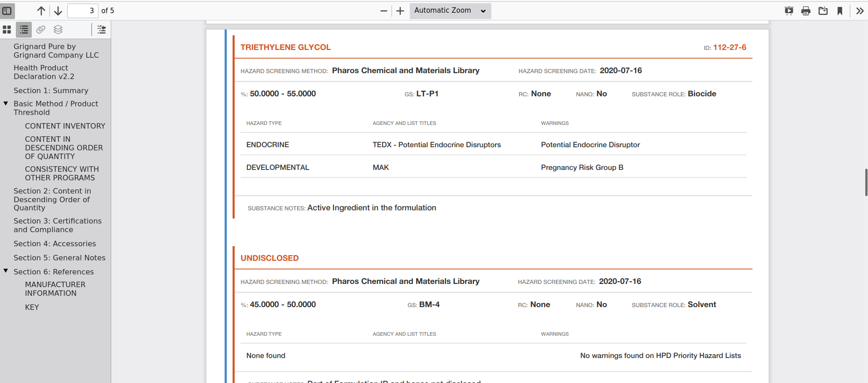Zoom out with the minus button
The width and height of the screenshot is (868, 383).
(384, 11)
